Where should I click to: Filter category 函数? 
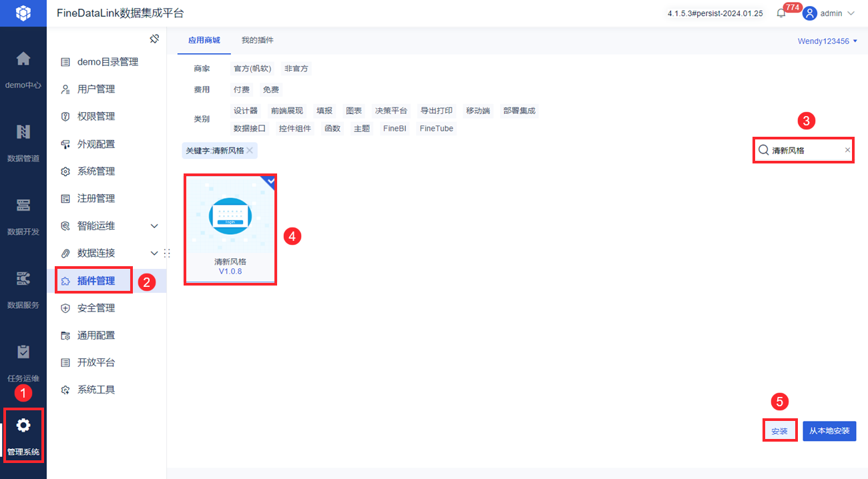click(x=333, y=129)
